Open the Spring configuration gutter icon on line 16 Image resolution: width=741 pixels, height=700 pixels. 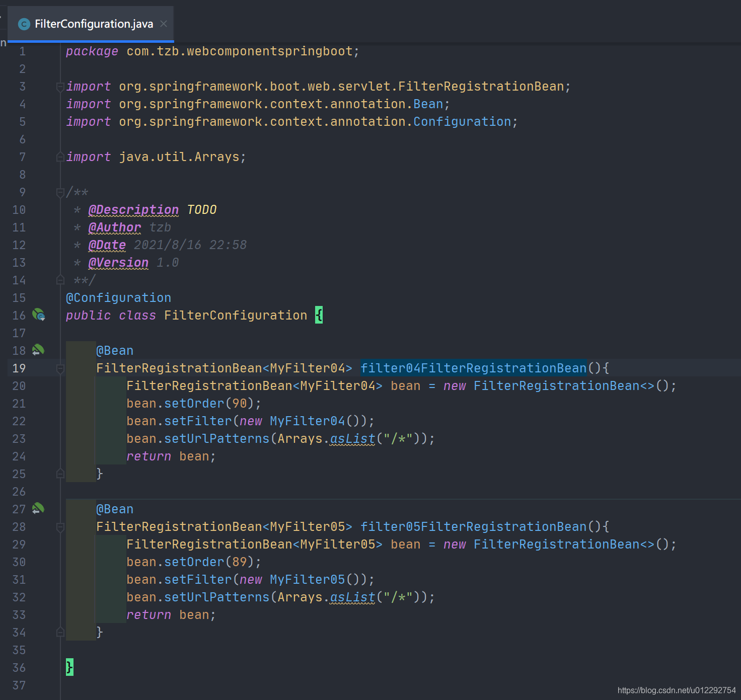click(39, 315)
